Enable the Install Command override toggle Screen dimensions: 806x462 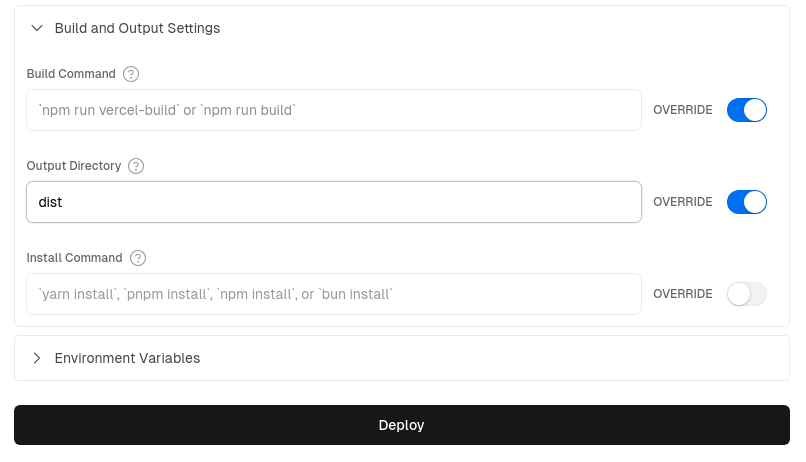[x=746, y=294]
